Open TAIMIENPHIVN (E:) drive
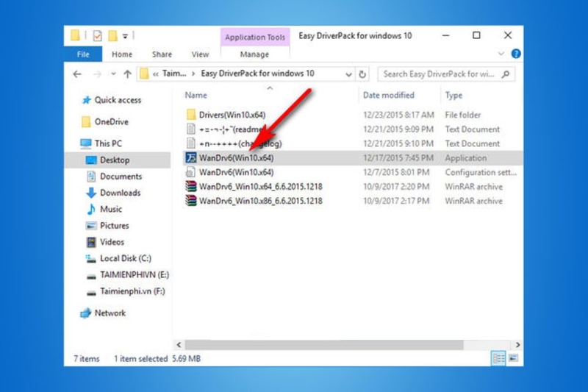The width and height of the screenshot is (588, 392). pyautogui.click(x=135, y=275)
